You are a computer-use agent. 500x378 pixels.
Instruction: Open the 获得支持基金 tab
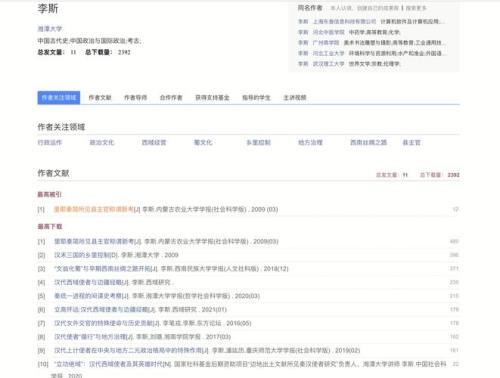coord(212,98)
